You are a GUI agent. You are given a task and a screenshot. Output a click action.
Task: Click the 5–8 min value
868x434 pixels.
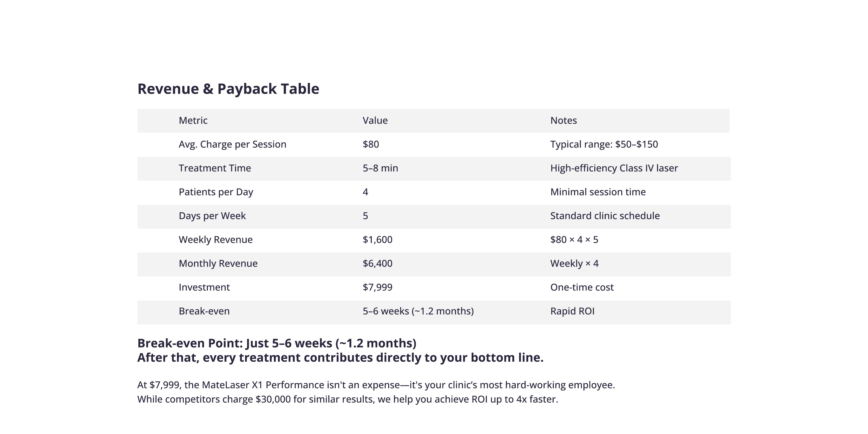pyautogui.click(x=380, y=168)
